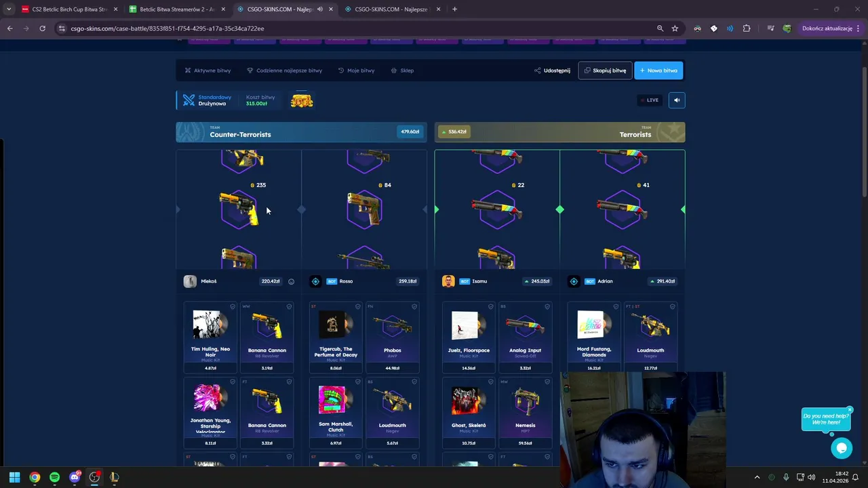The image size is (868, 488).
Task: Click the emoji face next to Miekoś
Action: point(291,281)
